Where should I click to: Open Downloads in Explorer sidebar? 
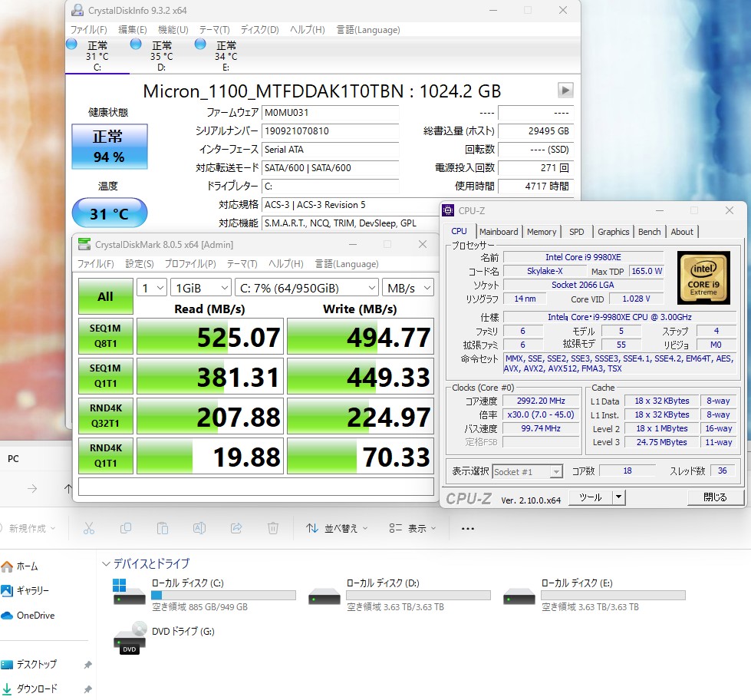coord(30,689)
